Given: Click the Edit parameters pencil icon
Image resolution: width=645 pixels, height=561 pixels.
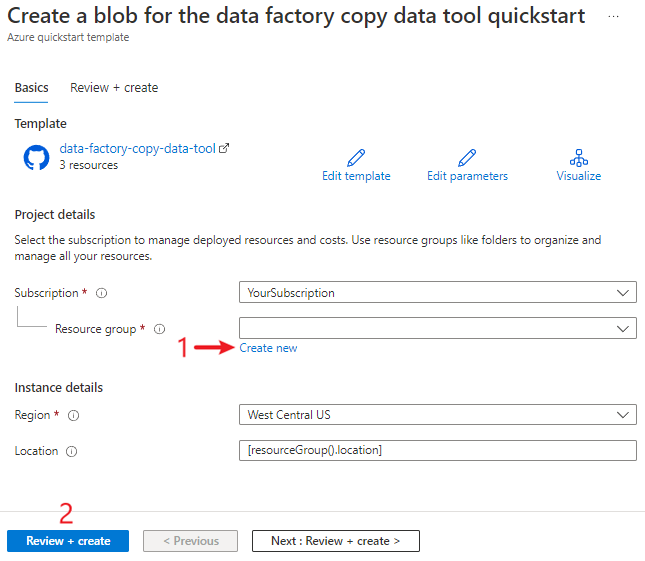Looking at the screenshot, I should [467, 158].
